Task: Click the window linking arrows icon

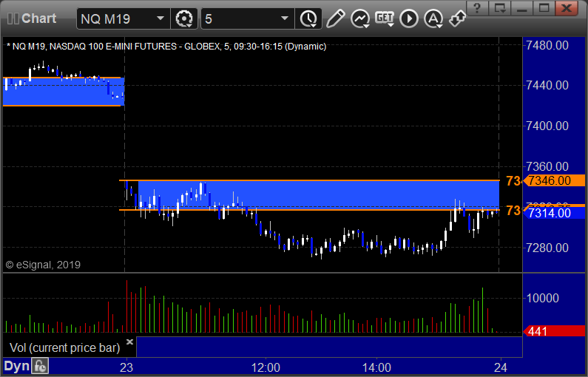Action: (458, 18)
